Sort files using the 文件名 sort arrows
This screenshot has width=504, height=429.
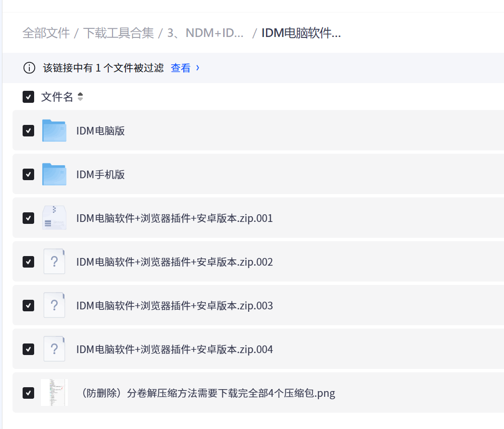point(80,97)
